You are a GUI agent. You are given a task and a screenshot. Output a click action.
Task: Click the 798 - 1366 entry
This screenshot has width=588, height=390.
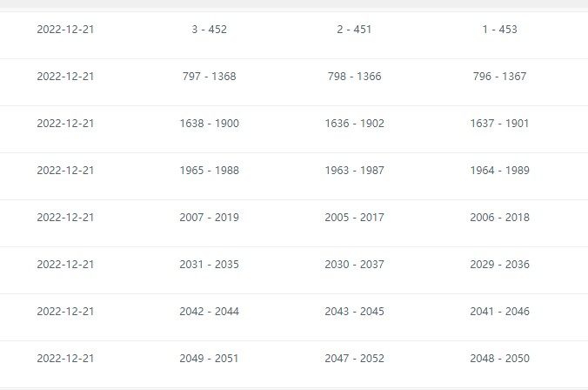point(354,77)
